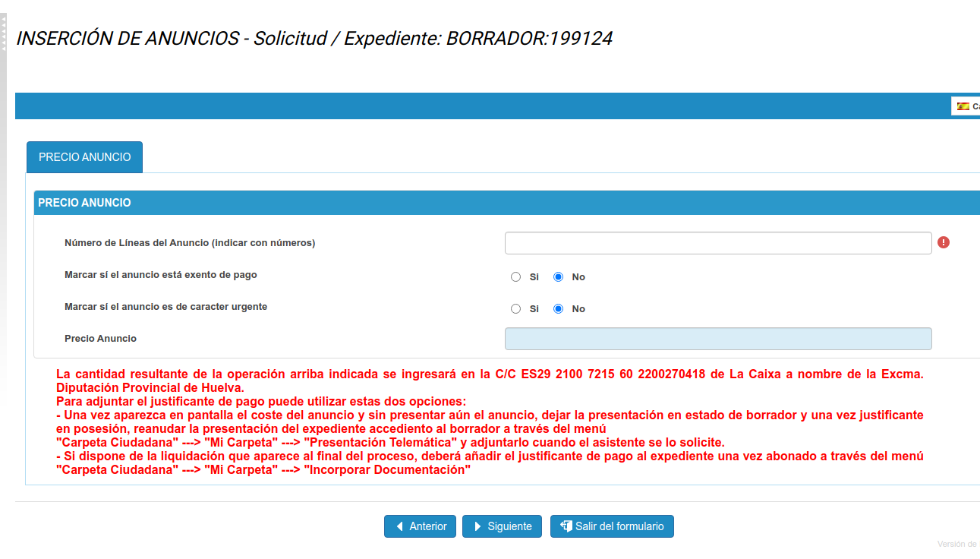This screenshot has width=980, height=559.
Task: Click label 'Marcar si el anuncio está exento de pago'
Action: [161, 275]
